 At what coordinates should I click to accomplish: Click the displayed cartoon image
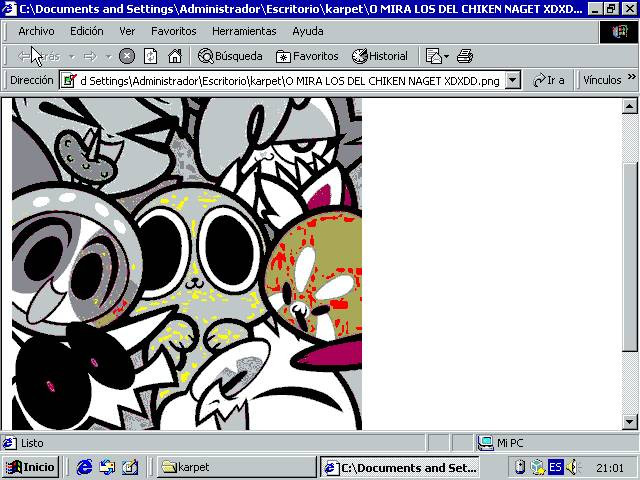coord(187,264)
